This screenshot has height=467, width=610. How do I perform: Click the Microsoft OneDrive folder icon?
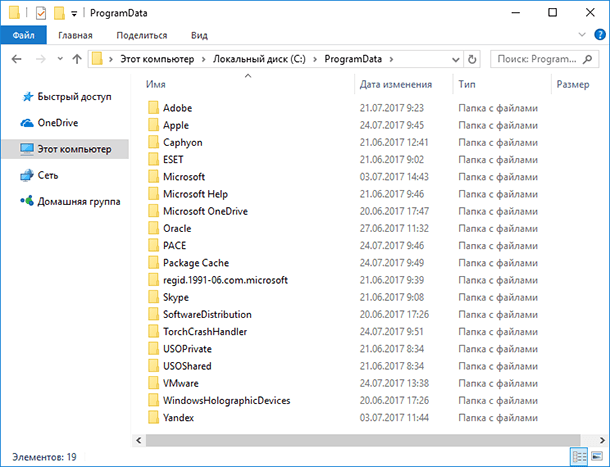point(154,211)
